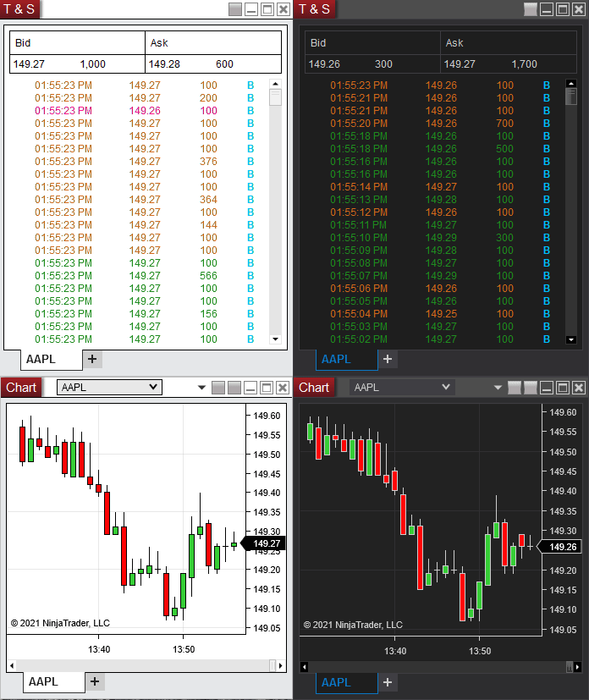Minimize the dark T&S window
The image size is (589, 700).
[x=547, y=9]
